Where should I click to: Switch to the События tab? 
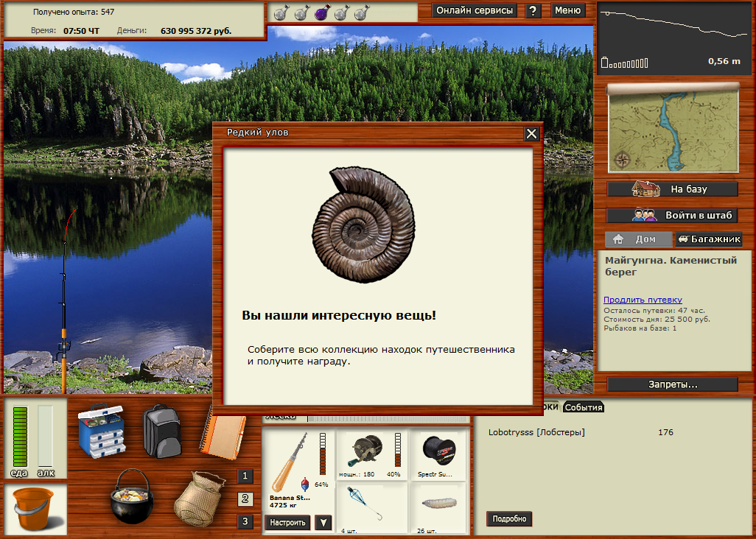[x=584, y=407]
